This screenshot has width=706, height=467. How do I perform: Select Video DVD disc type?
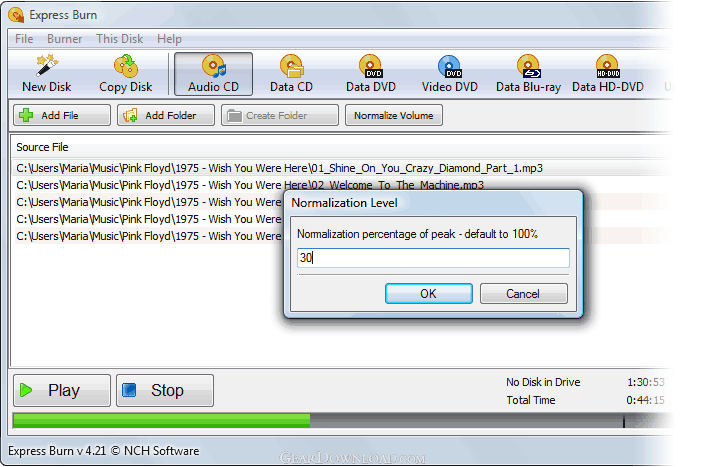coord(449,74)
